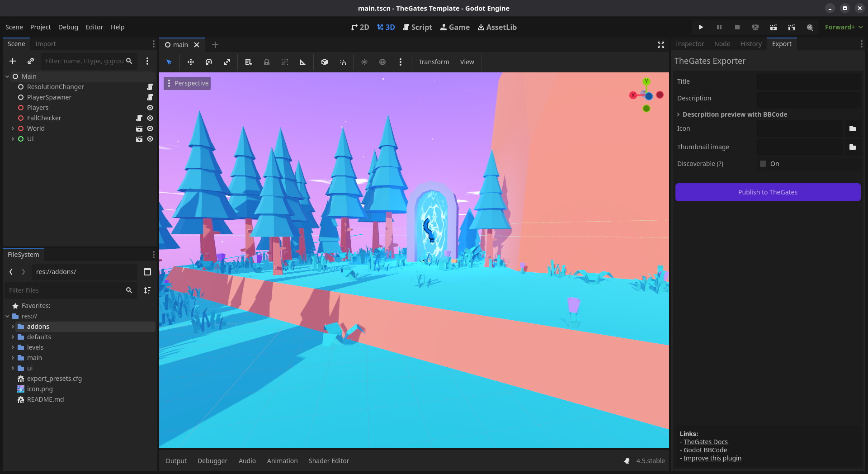Click the Title input field
Image resolution: width=868 pixels, height=474 pixels.
pyautogui.click(x=808, y=81)
